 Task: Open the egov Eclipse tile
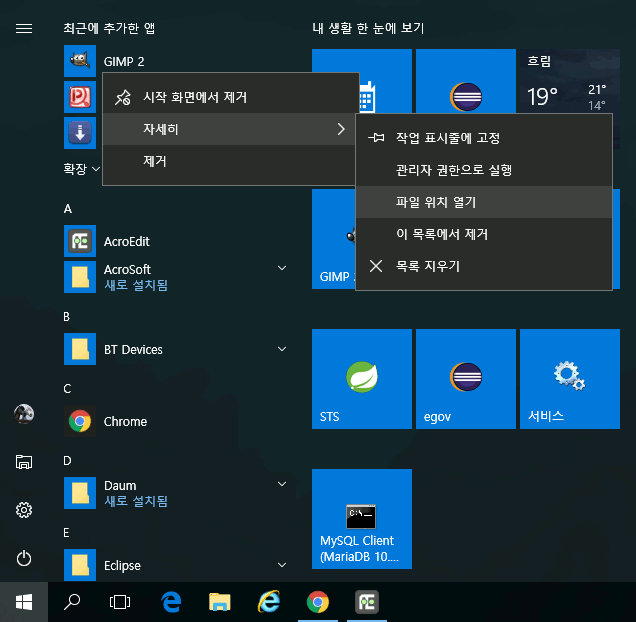pyautogui.click(x=465, y=379)
